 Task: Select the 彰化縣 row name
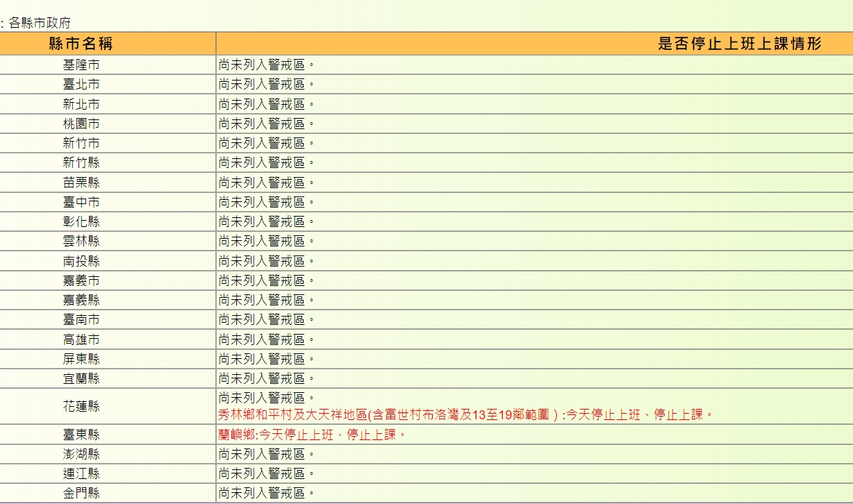[x=81, y=221]
